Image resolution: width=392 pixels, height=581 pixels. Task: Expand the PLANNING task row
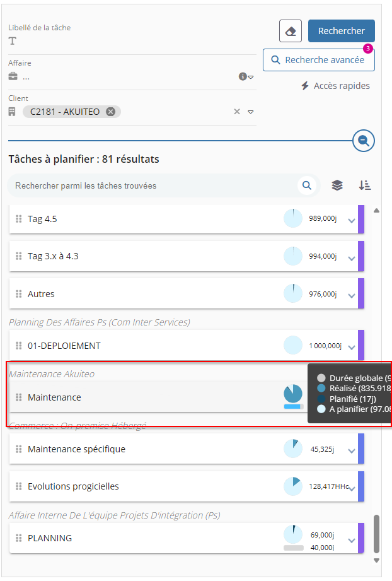point(352,540)
